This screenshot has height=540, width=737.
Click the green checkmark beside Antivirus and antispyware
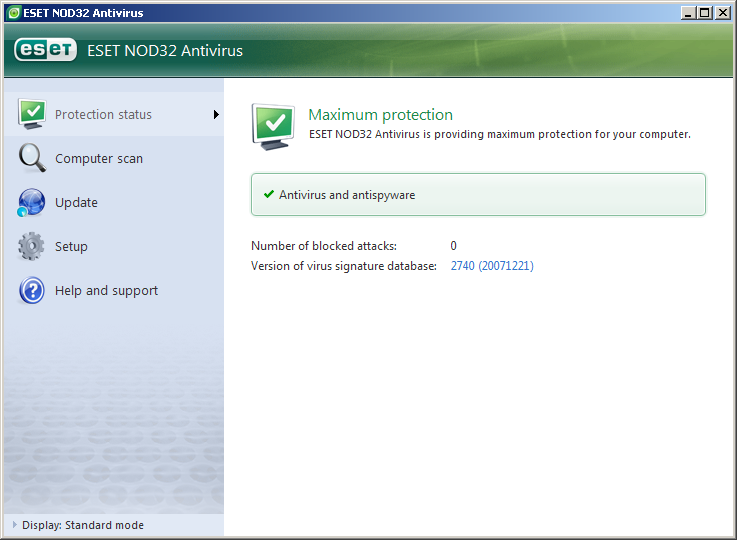pyautogui.click(x=269, y=194)
